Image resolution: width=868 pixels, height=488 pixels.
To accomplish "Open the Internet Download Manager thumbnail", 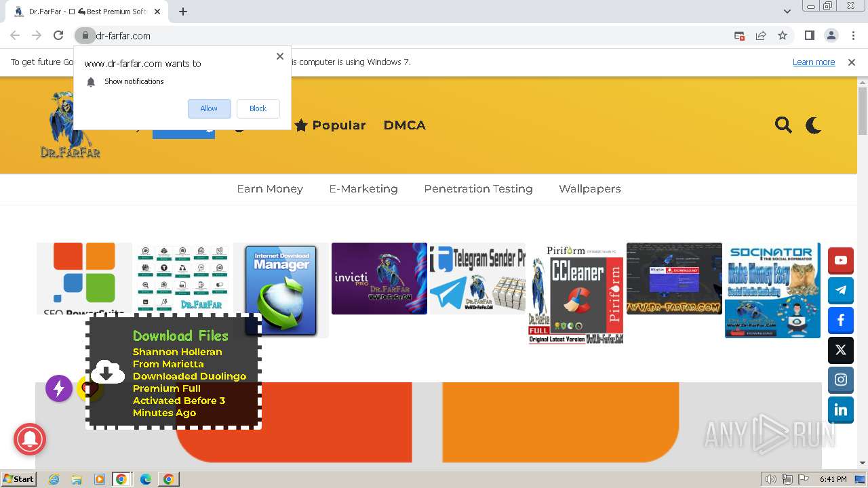I will 281,290.
